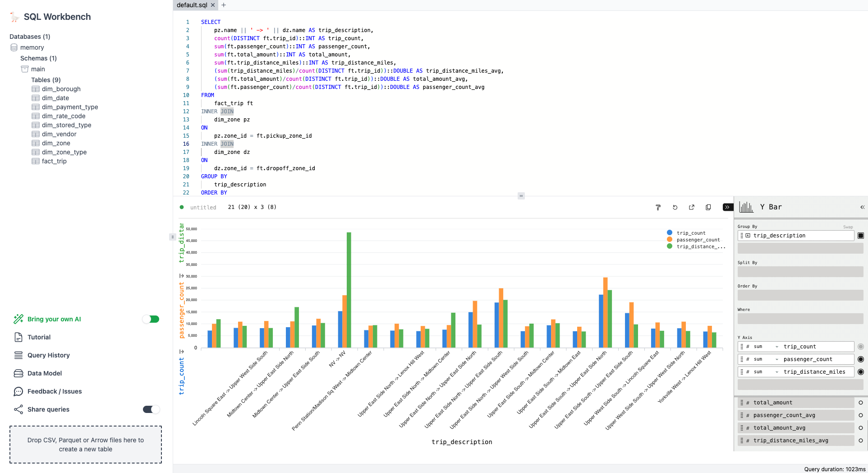Toggle trip_count Y Axis column radio
Screen dimensions: 868x473
pos(861,347)
